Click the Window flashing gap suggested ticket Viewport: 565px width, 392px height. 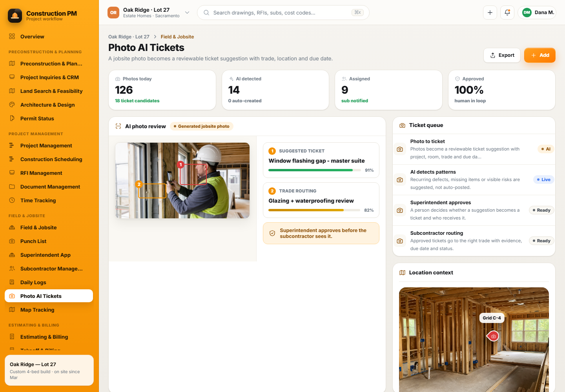(321, 160)
